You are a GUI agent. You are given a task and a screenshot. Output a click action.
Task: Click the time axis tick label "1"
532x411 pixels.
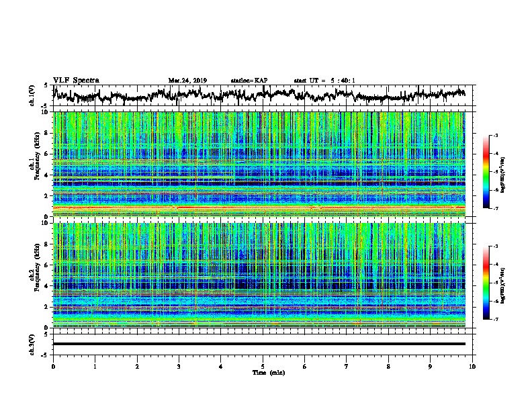coord(95,366)
